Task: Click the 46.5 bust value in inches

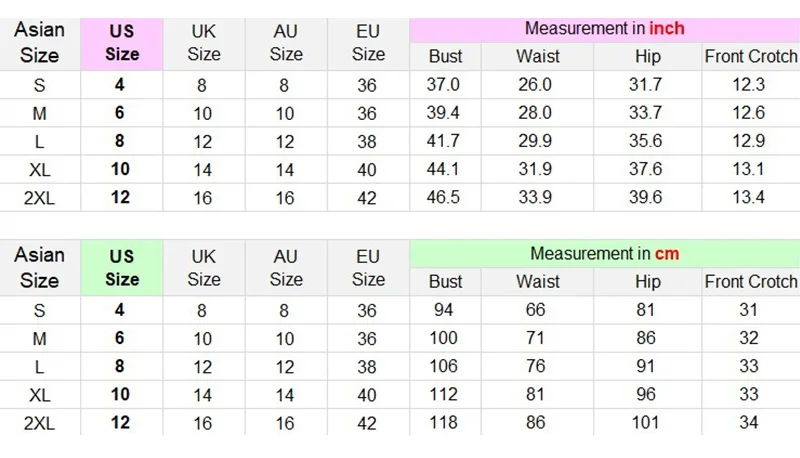Action: (443, 197)
